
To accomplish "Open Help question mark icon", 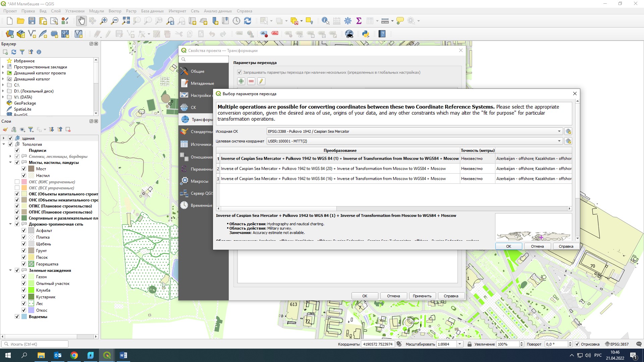I will [x=382, y=34].
